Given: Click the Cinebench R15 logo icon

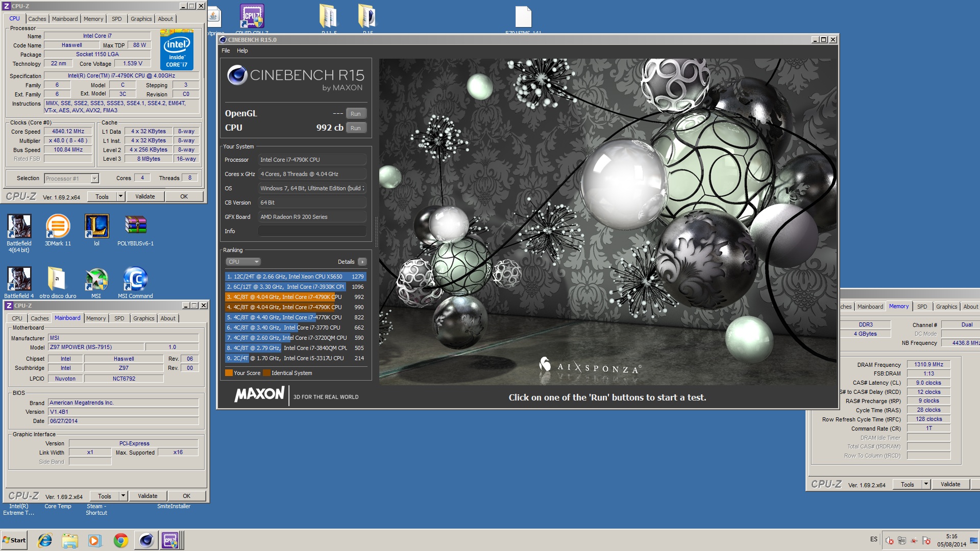Looking at the screenshot, I should tap(237, 75).
